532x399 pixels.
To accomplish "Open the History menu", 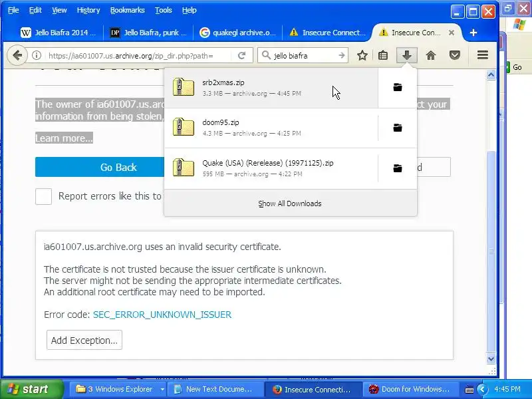I will (88, 10).
